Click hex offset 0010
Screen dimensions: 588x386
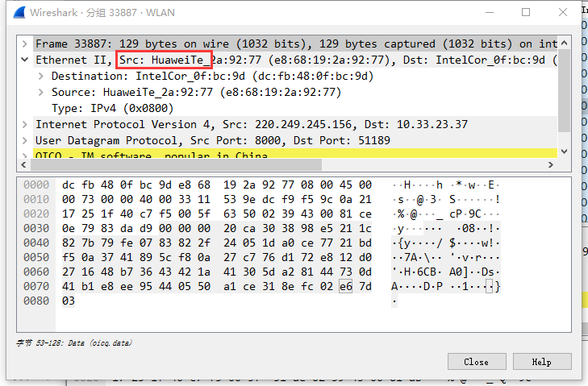click(x=36, y=199)
